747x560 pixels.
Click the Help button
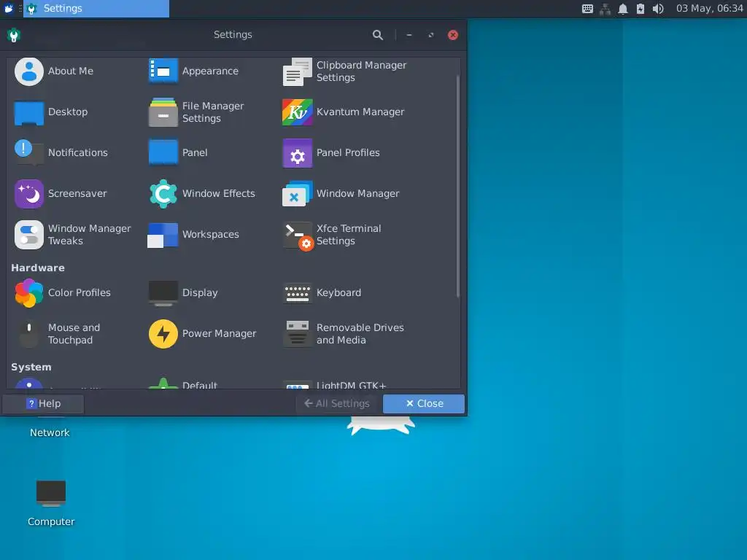pyautogui.click(x=43, y=404)
